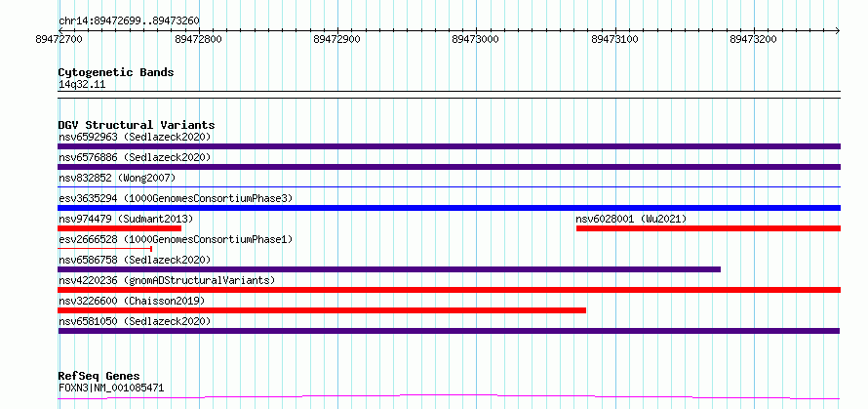This screenshot has height=409, width=868.
Task: Open variant nsv6592963 (Sedlazeck2020) label
Action: point(135,137)
